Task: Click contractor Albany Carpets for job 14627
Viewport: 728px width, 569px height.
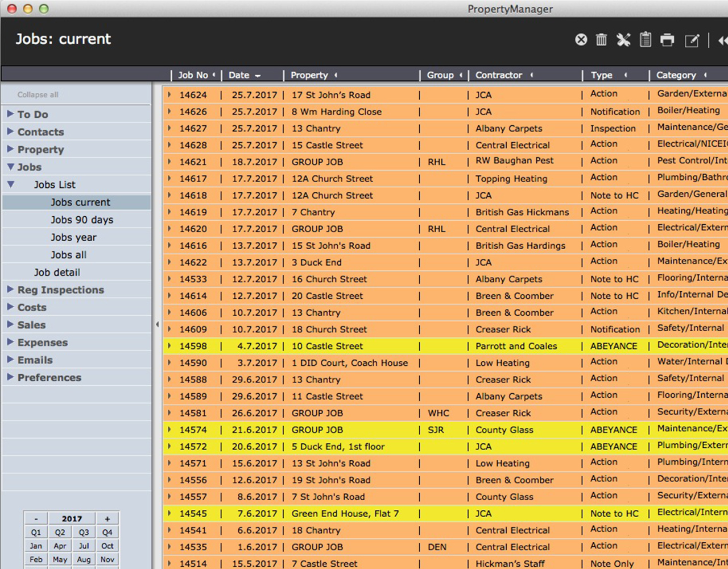Action: [509, 129]
